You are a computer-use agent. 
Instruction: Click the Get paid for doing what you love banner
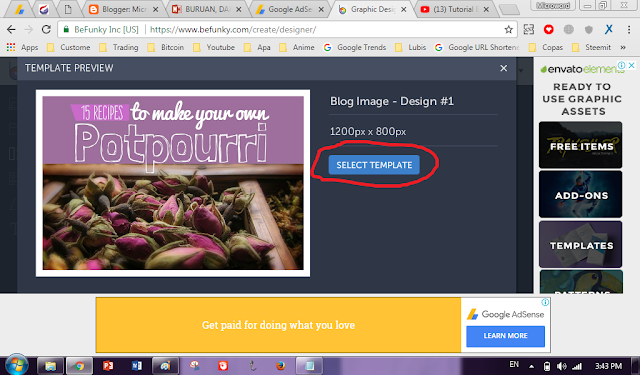[x=278, y=325]
